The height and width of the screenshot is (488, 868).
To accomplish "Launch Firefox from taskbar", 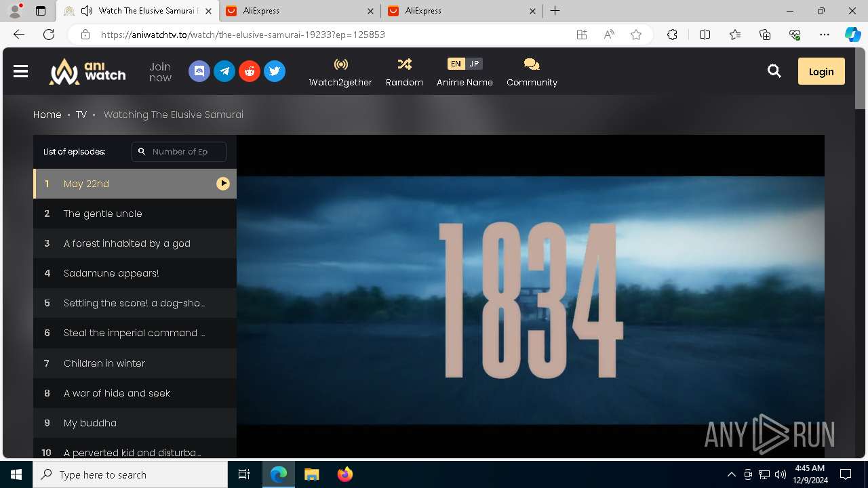I will pos(344,474).
